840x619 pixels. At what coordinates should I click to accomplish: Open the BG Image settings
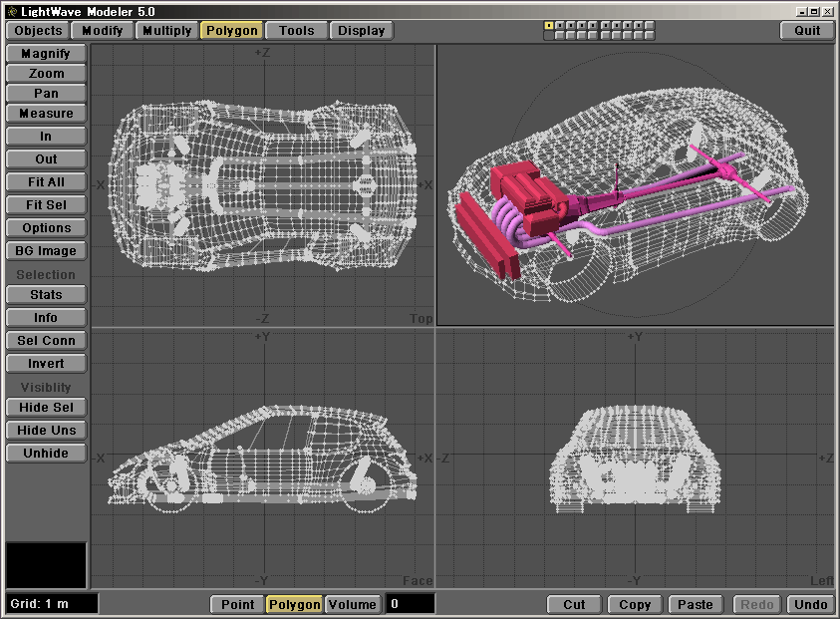click(x=46, y=251)
